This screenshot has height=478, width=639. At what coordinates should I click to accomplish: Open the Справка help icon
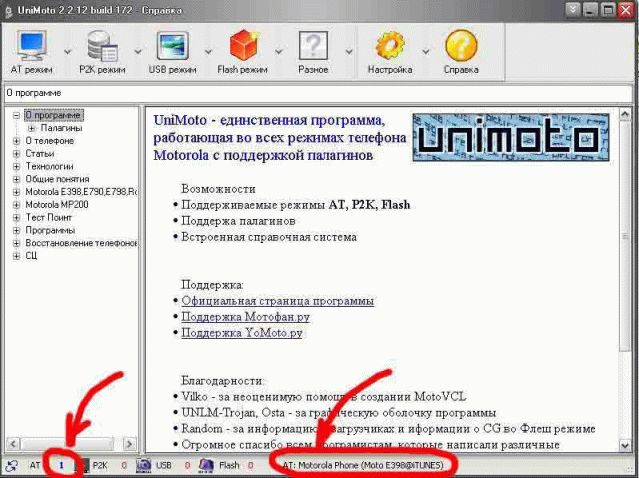coord(461,45)
